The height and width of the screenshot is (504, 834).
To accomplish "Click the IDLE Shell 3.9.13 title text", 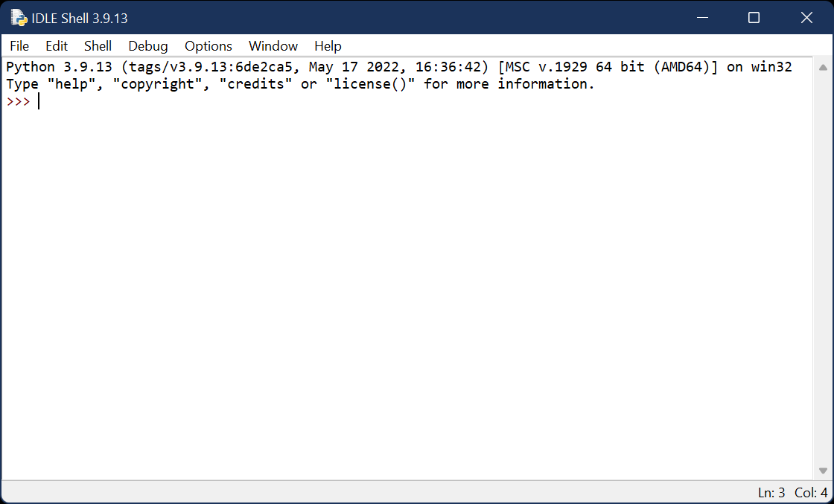I will pos(80,19).
